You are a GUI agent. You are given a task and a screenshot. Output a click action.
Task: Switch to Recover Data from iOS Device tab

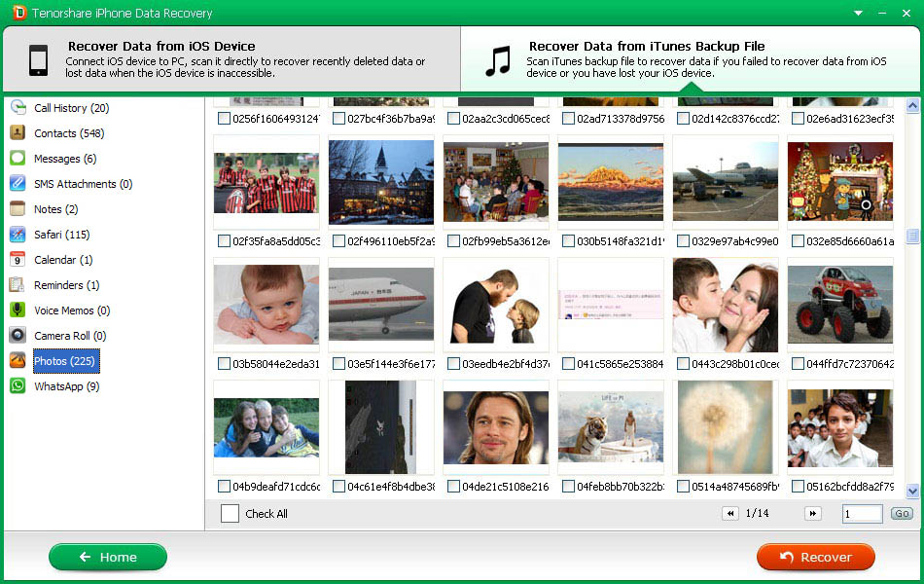coord(231,59)
